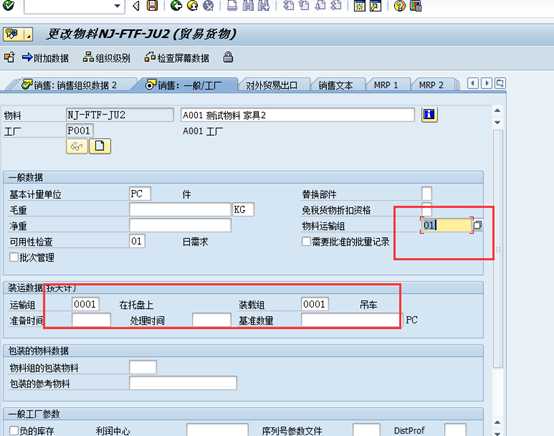Click the 净重 input field
Image resolution: width=554 pixels, height=436 pixels.
pyautogui.click(x=180, y=225)
